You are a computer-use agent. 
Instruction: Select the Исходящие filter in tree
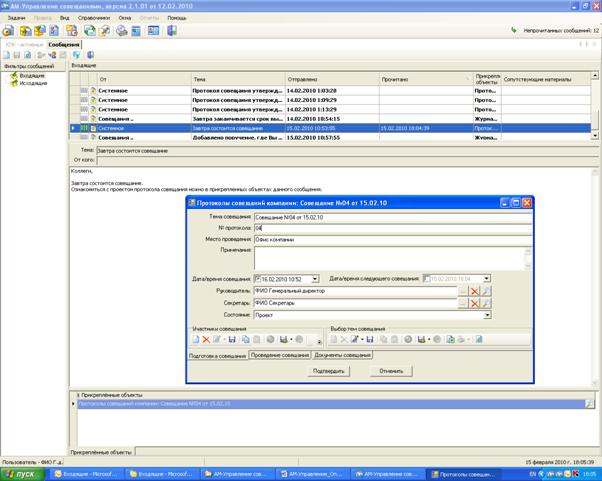[33, 83]
